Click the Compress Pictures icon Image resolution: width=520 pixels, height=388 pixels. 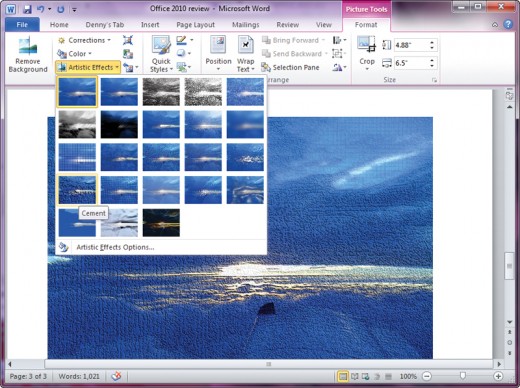click(x=128, y=40)
